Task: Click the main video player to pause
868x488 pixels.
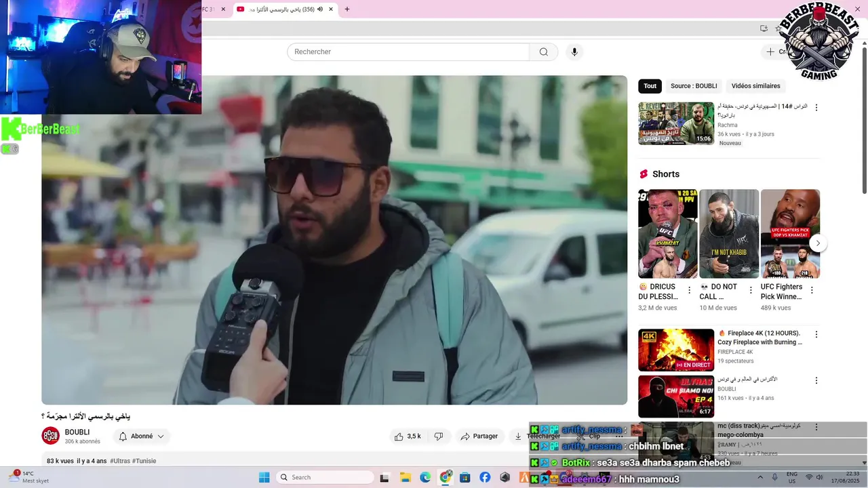Action: (334, 240)
